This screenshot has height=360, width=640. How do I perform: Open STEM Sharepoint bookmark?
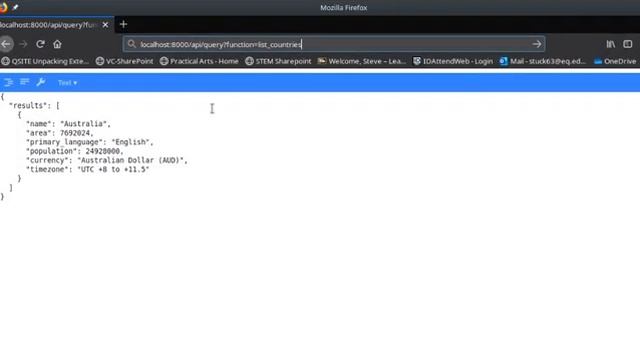tap(278, 61)
